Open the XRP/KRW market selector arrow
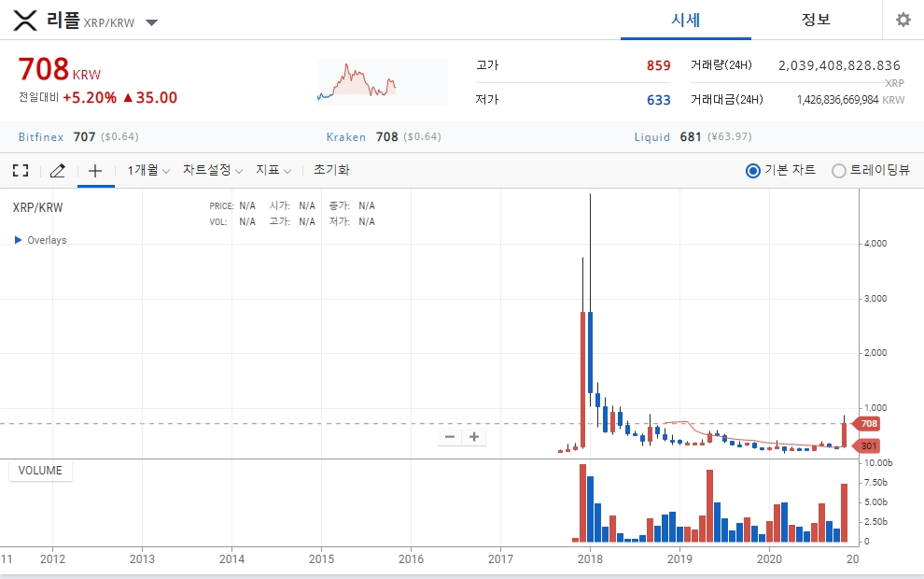 tap(151, 23)
